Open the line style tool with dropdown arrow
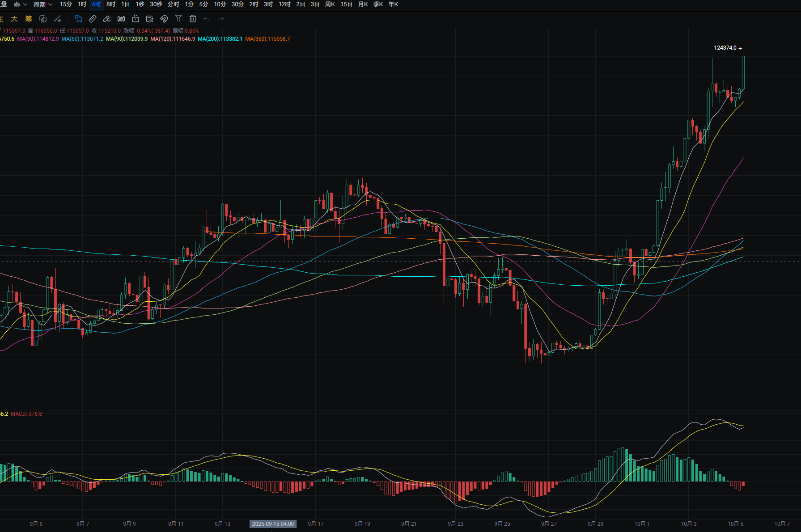The image size is (801, 532). tap(58, 19)
